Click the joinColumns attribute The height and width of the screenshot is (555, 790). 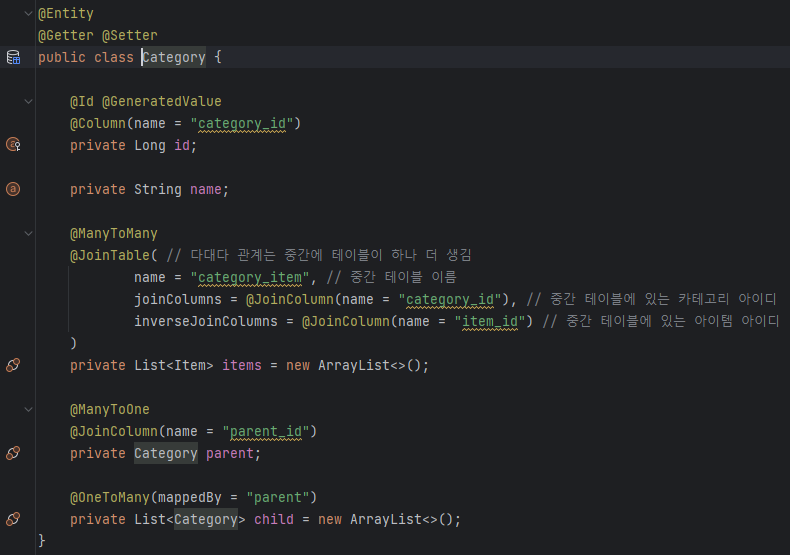(x=178, y=300)
